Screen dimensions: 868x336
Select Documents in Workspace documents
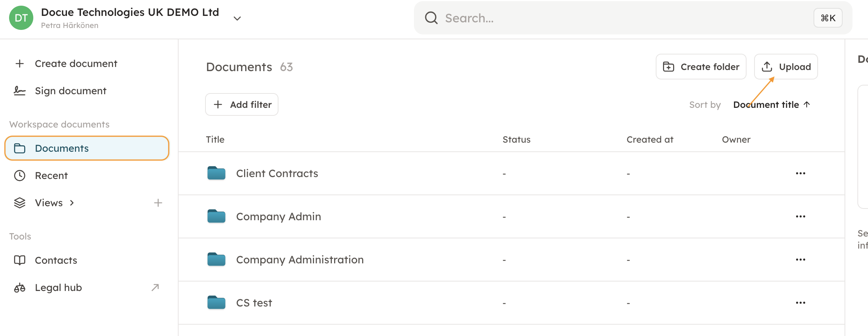click(62, 148)
